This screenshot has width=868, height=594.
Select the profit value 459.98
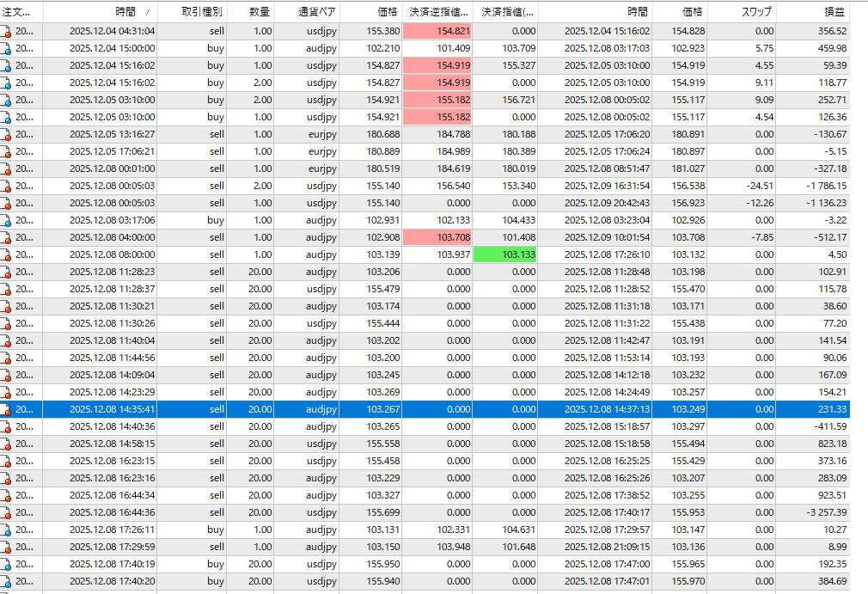[832, 48]
